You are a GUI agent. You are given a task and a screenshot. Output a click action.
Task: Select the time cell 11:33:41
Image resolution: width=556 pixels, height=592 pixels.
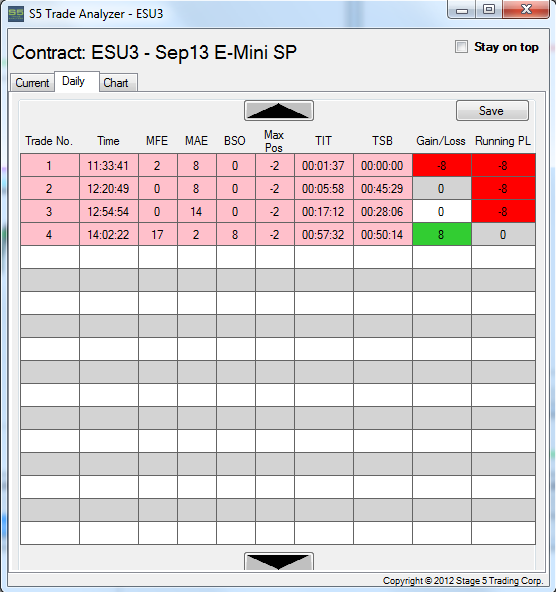coord(109,165)
